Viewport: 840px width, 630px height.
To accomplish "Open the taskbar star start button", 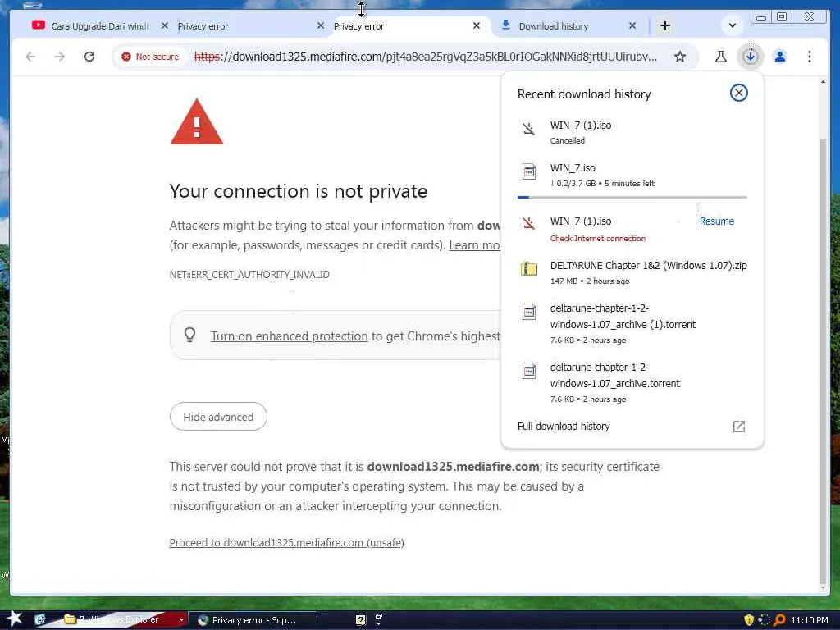I will tap(14, 619).
